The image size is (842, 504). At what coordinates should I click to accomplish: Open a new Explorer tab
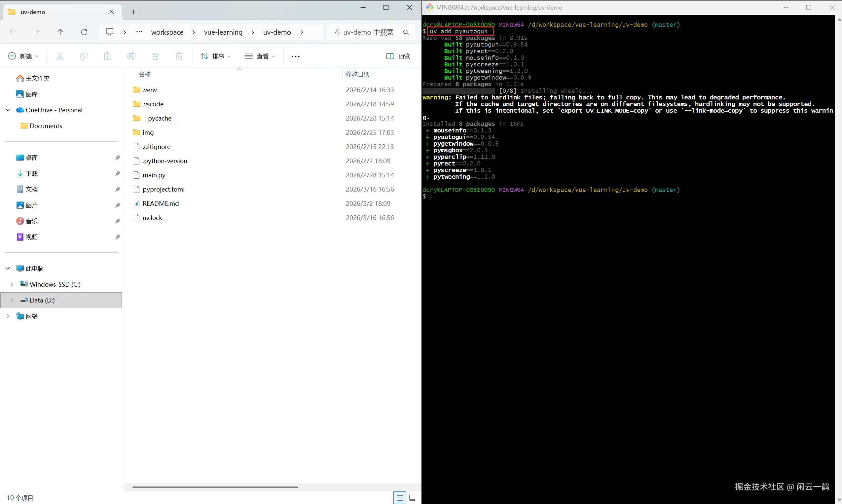[x=133, y=12]
